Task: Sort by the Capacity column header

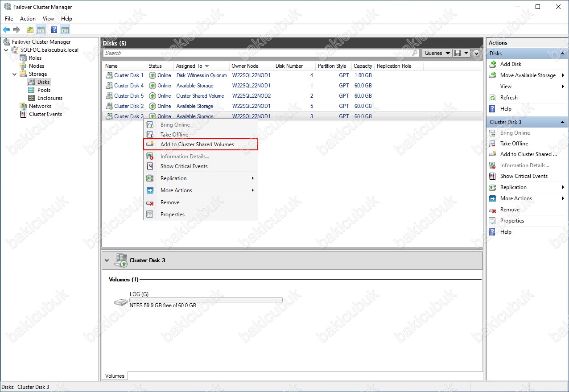Action: pos(363,66)
